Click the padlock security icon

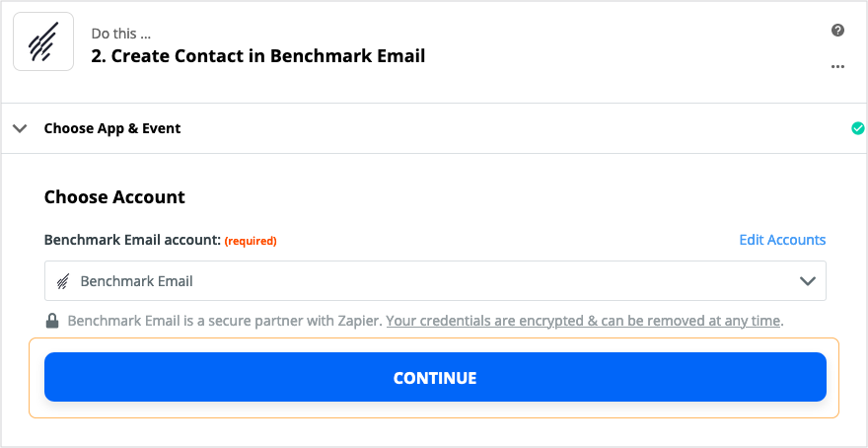point(52,321)
